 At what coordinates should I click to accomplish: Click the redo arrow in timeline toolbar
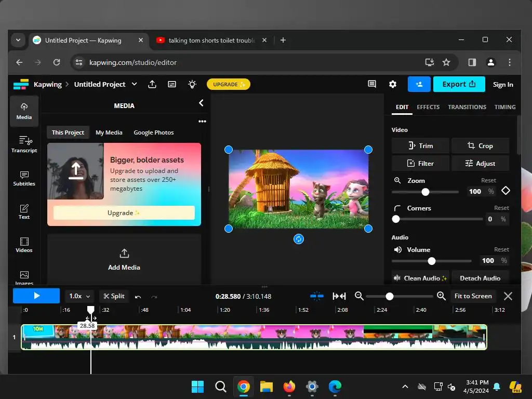(154, 297)
